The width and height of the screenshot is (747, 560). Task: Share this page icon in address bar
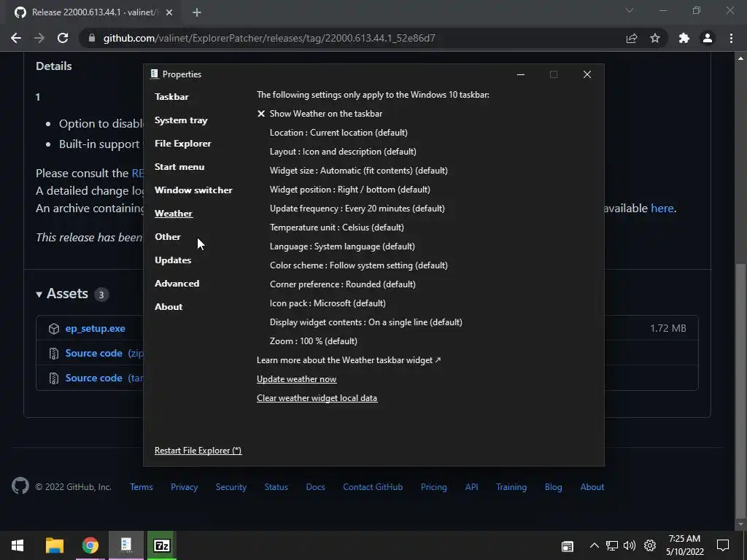tap(632, 38)
